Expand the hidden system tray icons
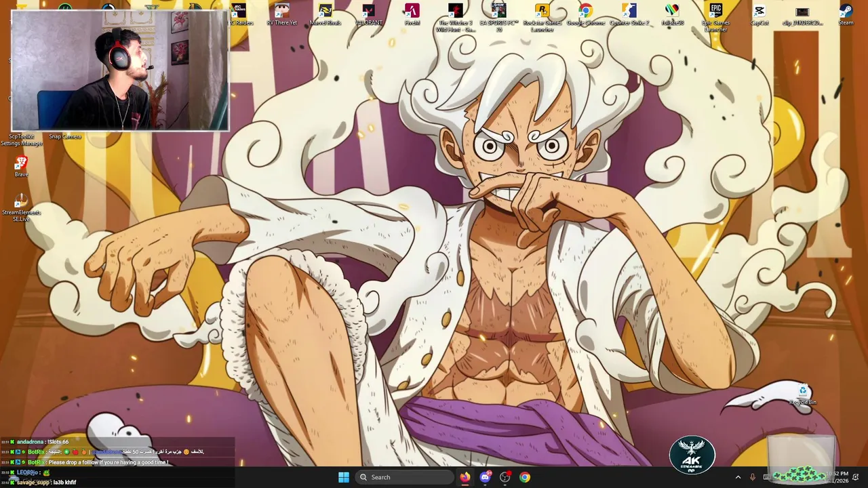Viewport: 868px width, 488px height. pos(738,477)
